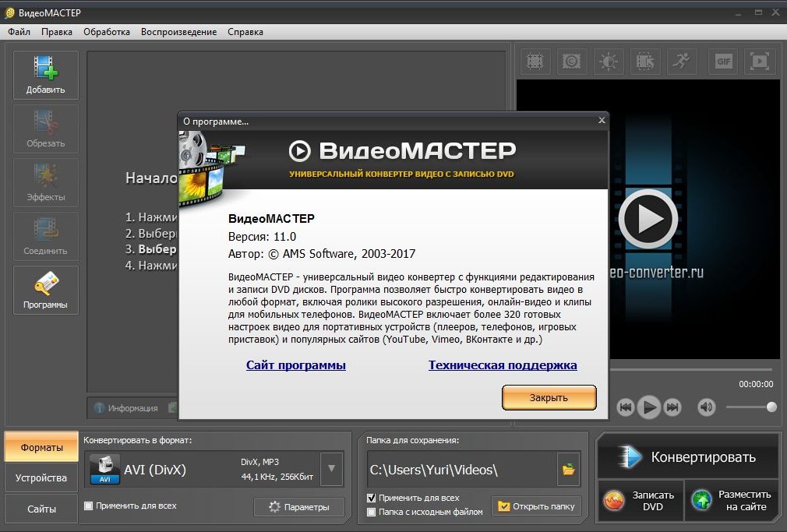This screenshot has width=787, height=532.
Task: Browse output folder with yellow folder icon
Action: (x=569, y=470)
